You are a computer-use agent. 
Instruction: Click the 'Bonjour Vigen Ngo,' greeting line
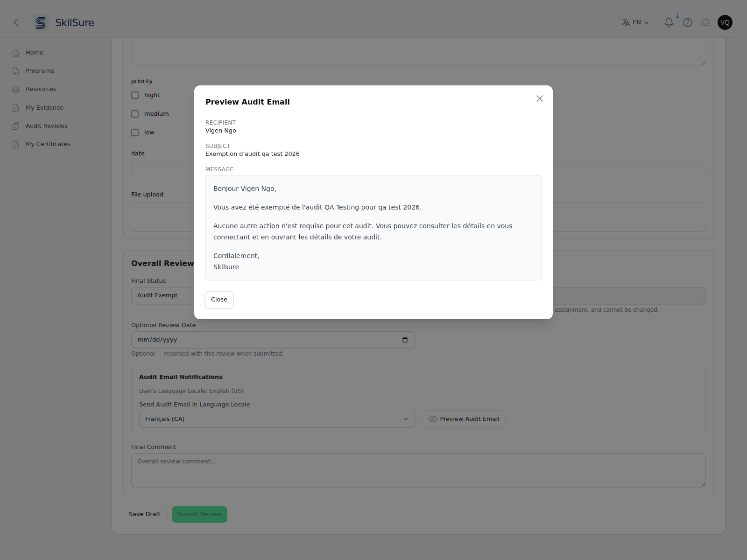coord(245,189)
